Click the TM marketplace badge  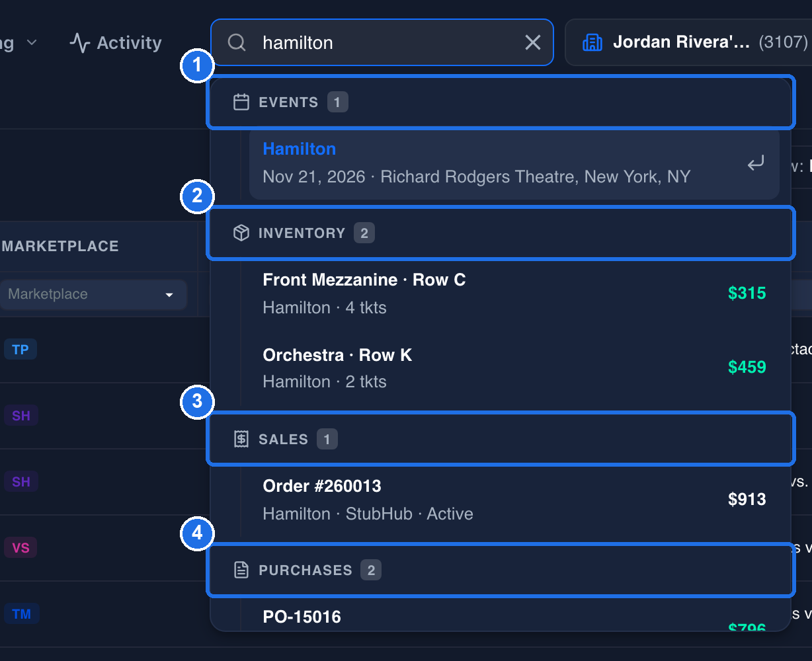(21, 613)
